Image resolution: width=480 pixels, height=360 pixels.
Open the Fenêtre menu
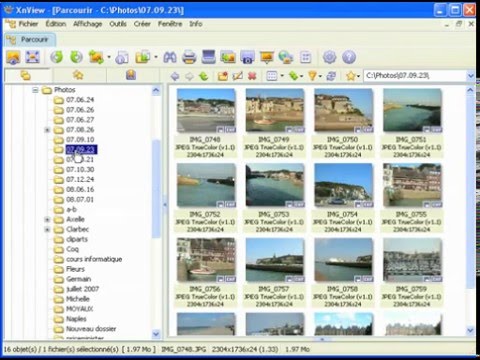pos(170,24)
